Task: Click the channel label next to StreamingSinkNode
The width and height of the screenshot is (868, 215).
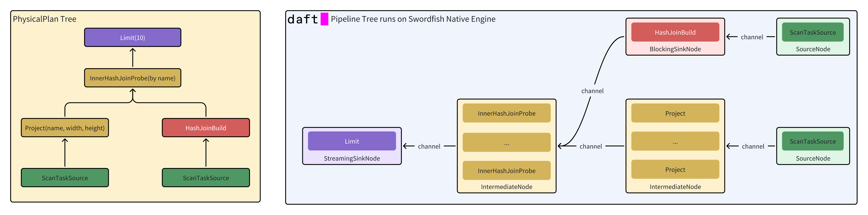Action: tap(429, 146)
